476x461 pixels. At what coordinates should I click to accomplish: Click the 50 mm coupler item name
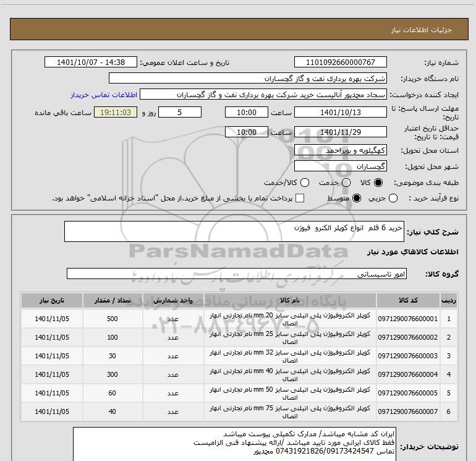point(290,393)
